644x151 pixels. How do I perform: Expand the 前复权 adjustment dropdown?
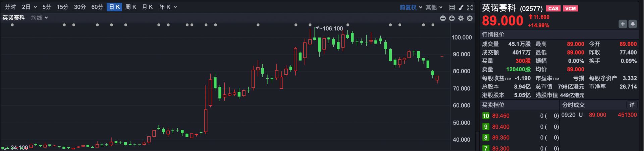click(x=411, y=7)
